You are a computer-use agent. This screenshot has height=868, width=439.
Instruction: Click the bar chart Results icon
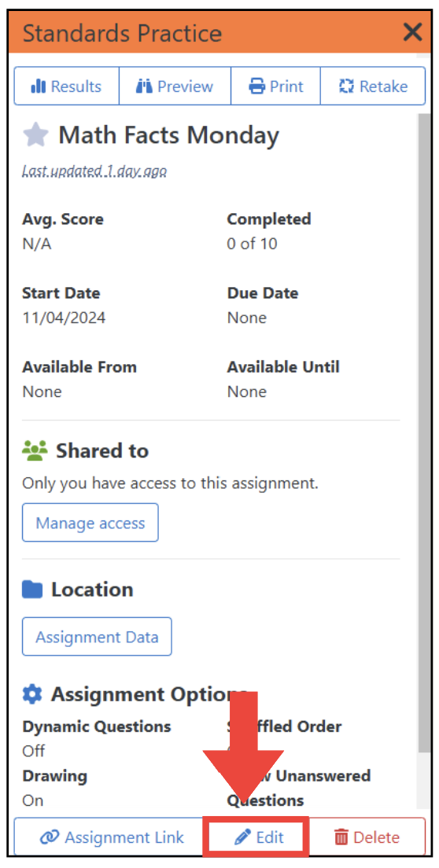point(39,86)
